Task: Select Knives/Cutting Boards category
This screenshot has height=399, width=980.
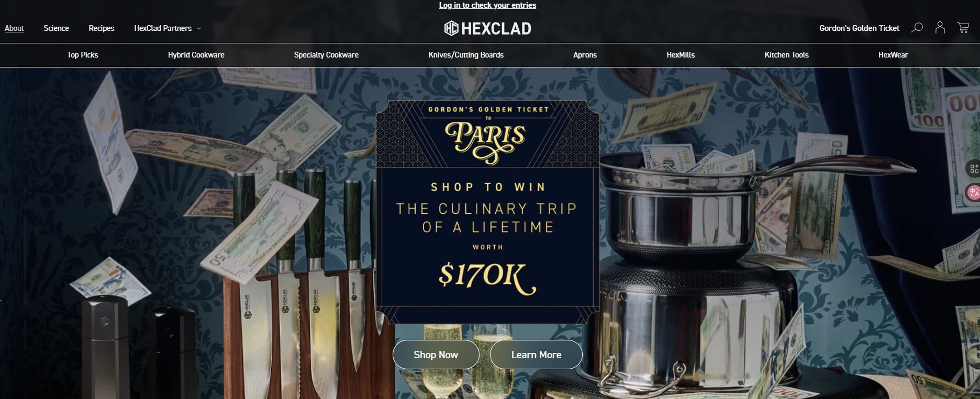Action: pos(466,55)
